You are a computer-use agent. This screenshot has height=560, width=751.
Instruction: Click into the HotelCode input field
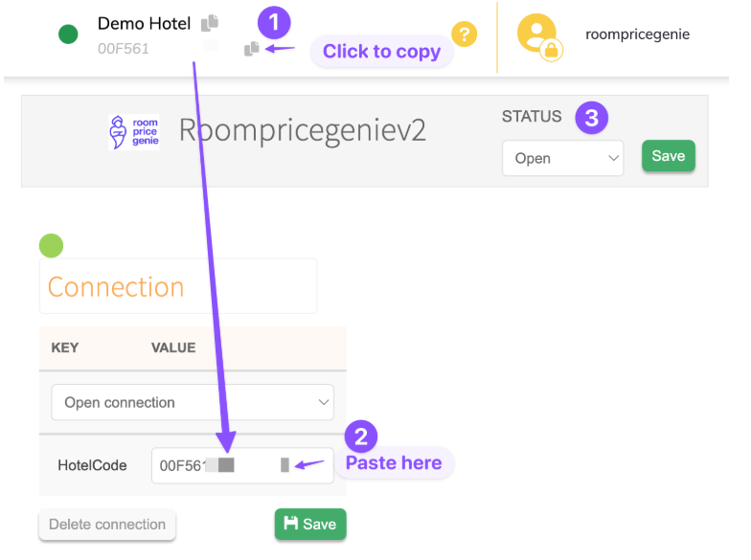coord(242,465)
